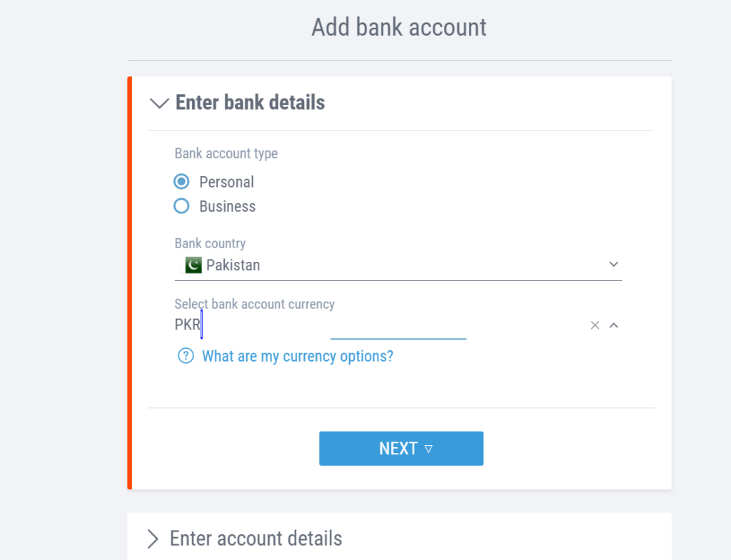Collapse the Enter bank details section chevron
This screenshot has height=560, width=731.
pyautogui.click(x=158, y=103)
